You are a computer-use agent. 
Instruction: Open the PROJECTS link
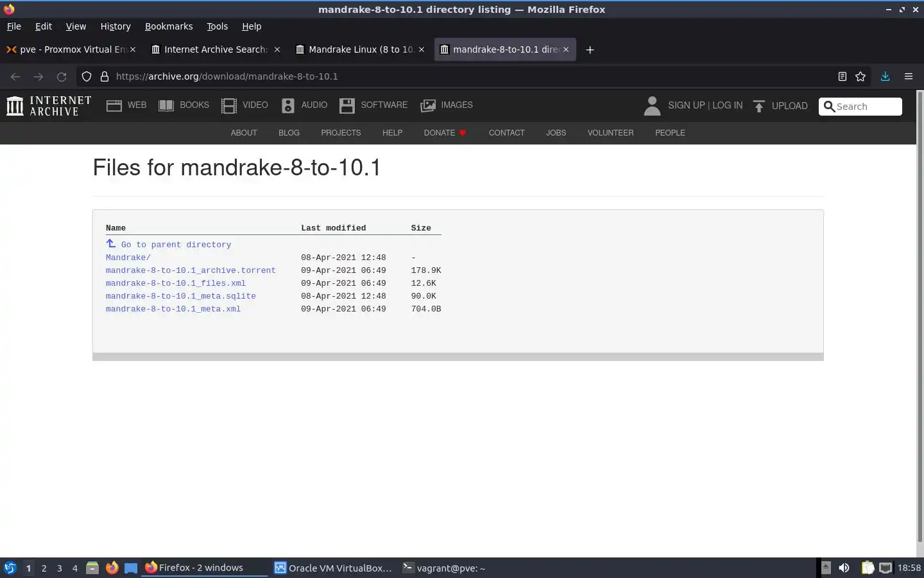pyautogui.click(x=341, y=133)
